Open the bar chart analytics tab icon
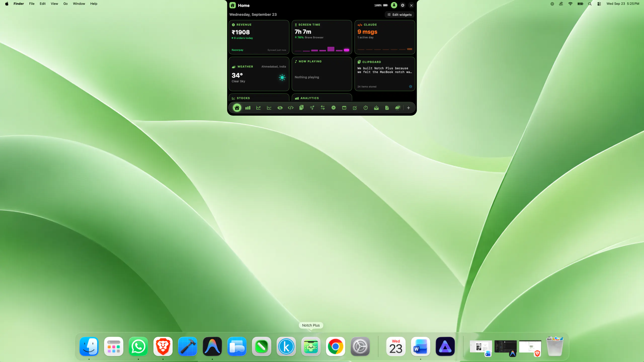Viewport: 644px width, 362px height. (x=248, y=108)
